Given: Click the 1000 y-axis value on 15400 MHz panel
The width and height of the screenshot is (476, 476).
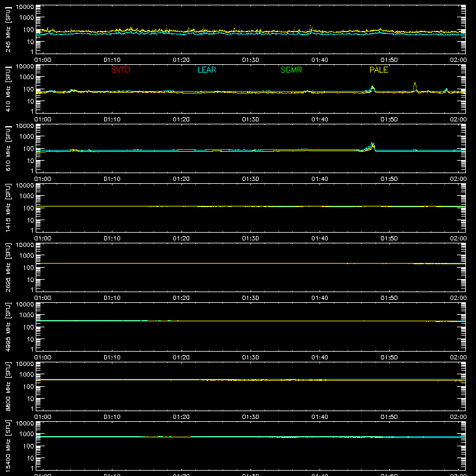Looking at the screenshot, I should pyautogui.click(x=27, y=434).
